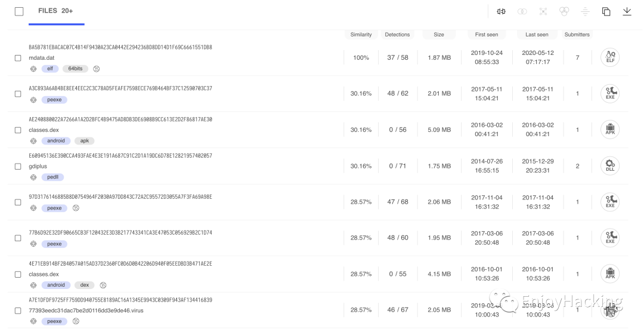Sort by the First seen column header
Image resolution: width=644 pixels, height=332 pixels.
(487, 35)
